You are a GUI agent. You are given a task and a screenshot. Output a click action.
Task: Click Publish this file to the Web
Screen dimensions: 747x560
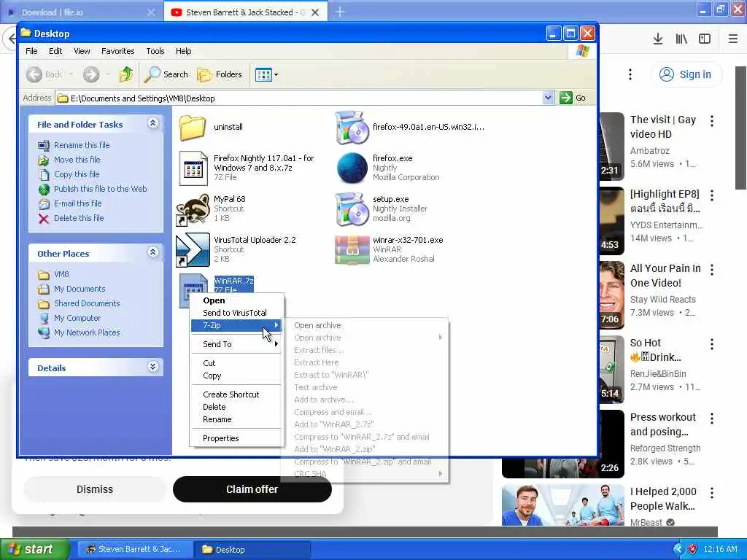(x=100, y=189)
